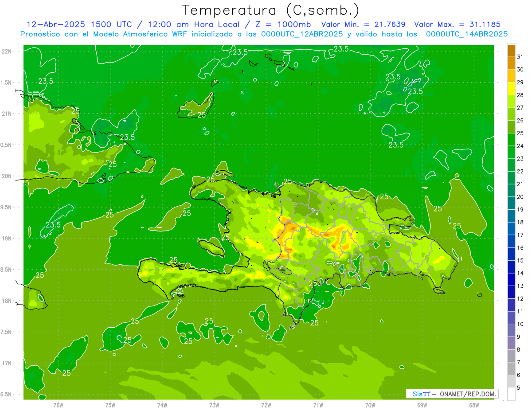This screenshot has width=532, height=411.
Task: Pick the grey colorbar segment between 6 and 7
Action: tap(511, 369)
